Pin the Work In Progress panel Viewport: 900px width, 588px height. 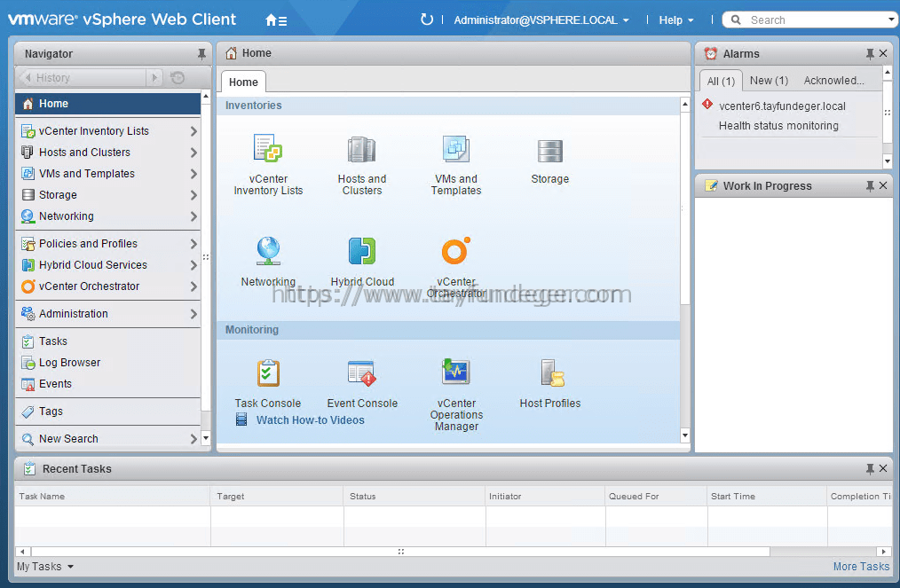point(870,186)
